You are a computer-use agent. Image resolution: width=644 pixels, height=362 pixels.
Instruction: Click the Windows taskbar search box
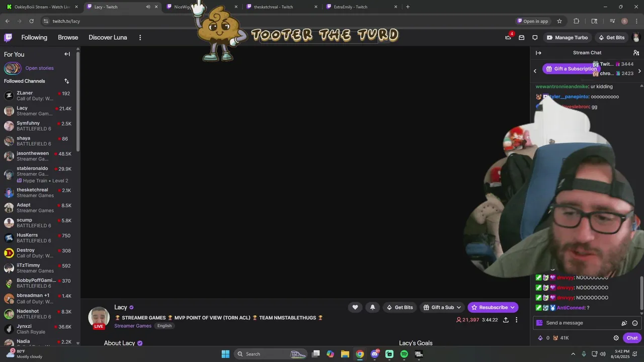(271, 354)
